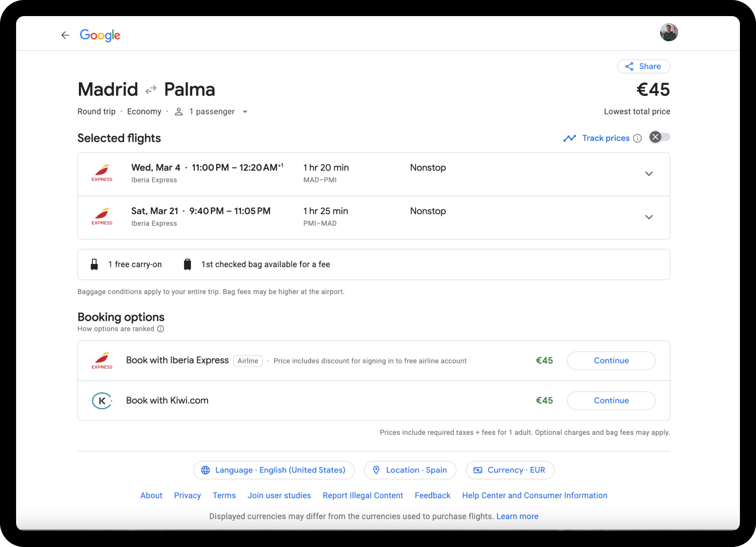The height and width of the screenshot is (547, 756).
Task: Click the Kiwi.com logo icon
Action: [x=102, y=401]
